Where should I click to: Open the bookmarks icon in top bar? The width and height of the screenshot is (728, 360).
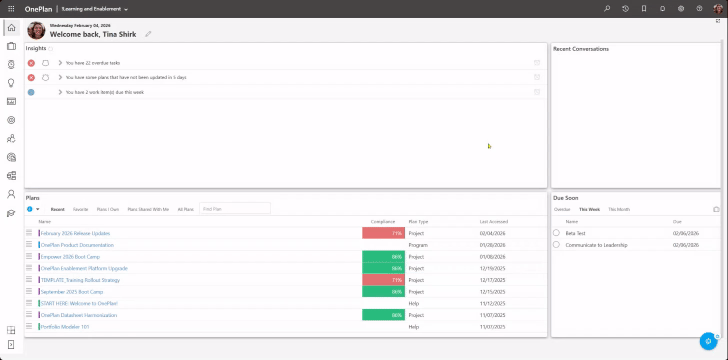coord(644,9)
